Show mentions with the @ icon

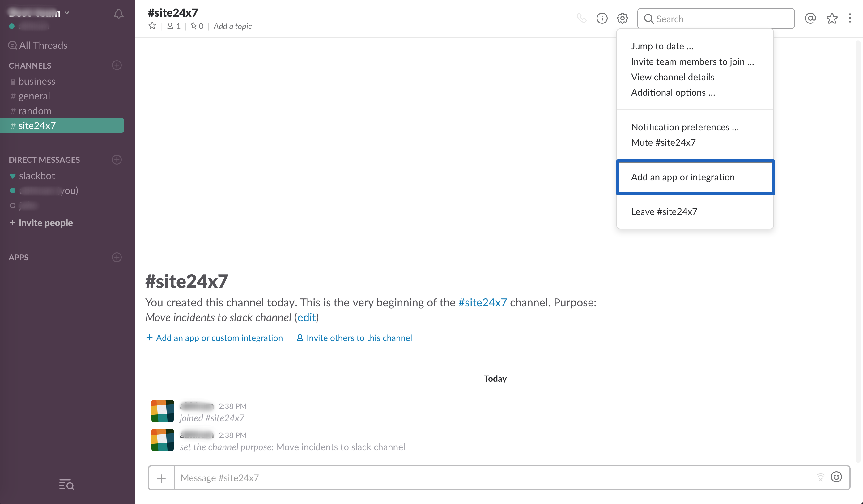coord(810,18)
